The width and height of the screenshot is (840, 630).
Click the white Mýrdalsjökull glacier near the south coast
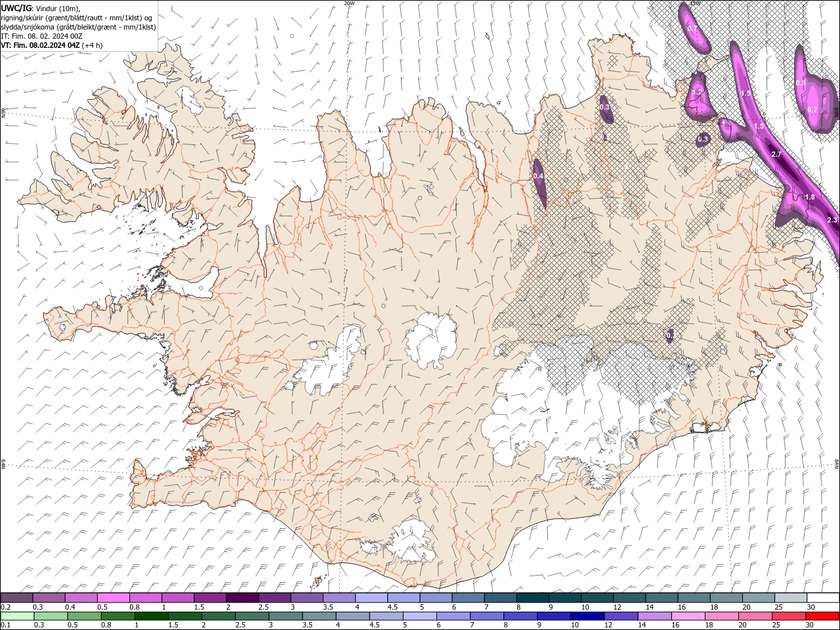point(410,541)
